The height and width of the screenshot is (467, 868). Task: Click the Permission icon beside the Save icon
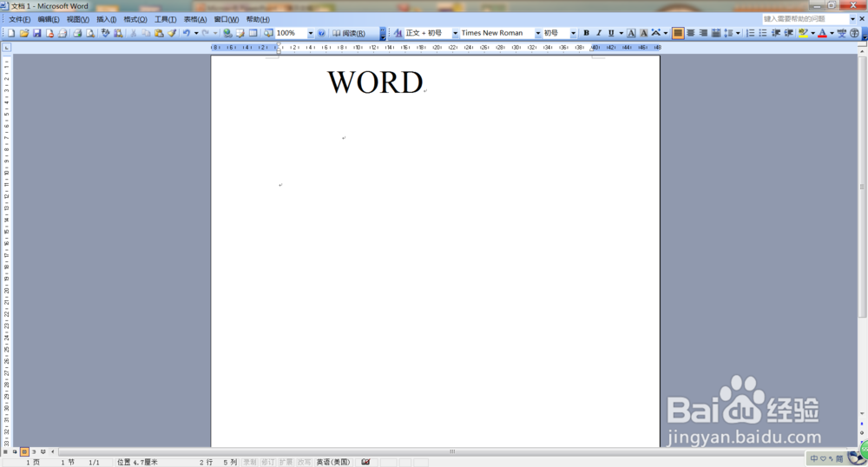tap(49, 33)
